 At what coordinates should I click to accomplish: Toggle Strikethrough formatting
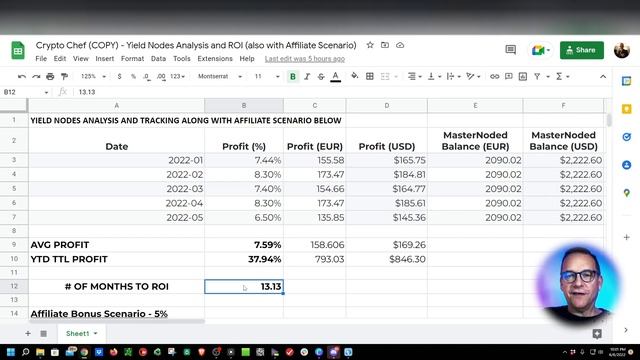[321, 76]
